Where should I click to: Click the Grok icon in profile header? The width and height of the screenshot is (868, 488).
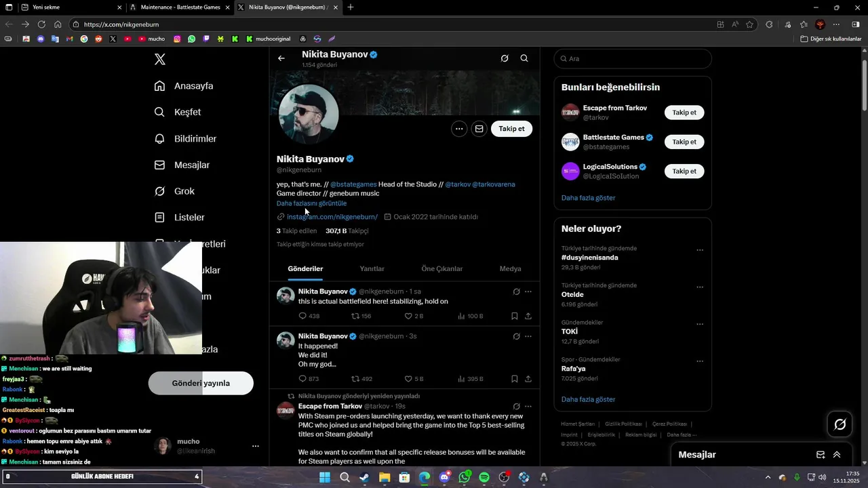tap(505, 58)
